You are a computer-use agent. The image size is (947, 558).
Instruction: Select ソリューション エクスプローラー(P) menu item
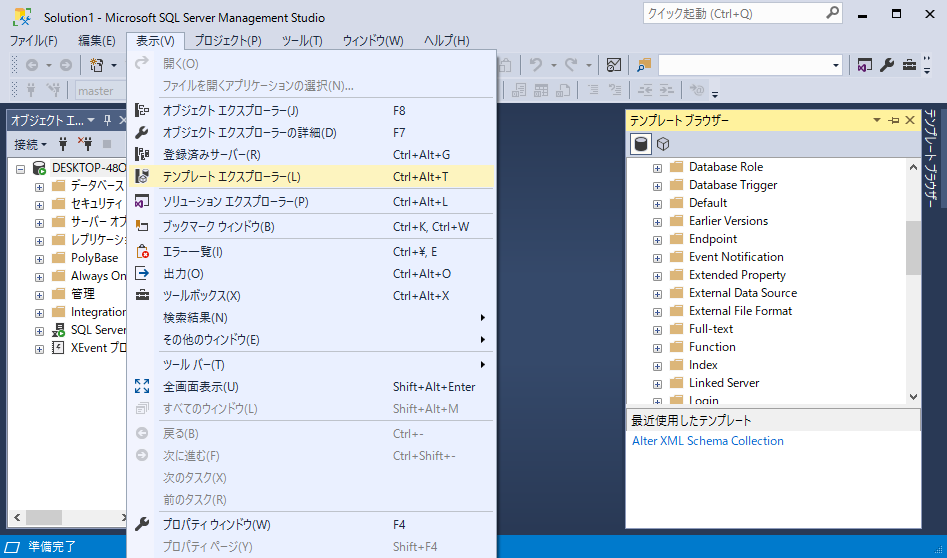click(311, 202)
